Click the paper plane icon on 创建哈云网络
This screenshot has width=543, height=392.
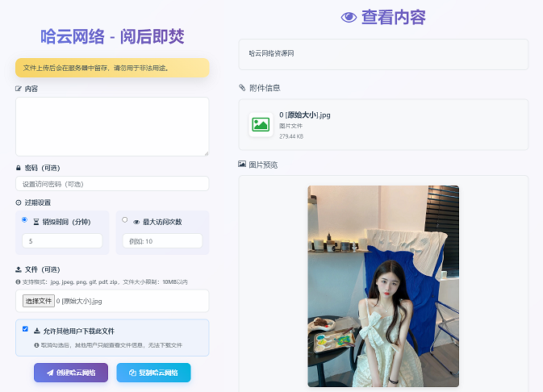[50, 373]
